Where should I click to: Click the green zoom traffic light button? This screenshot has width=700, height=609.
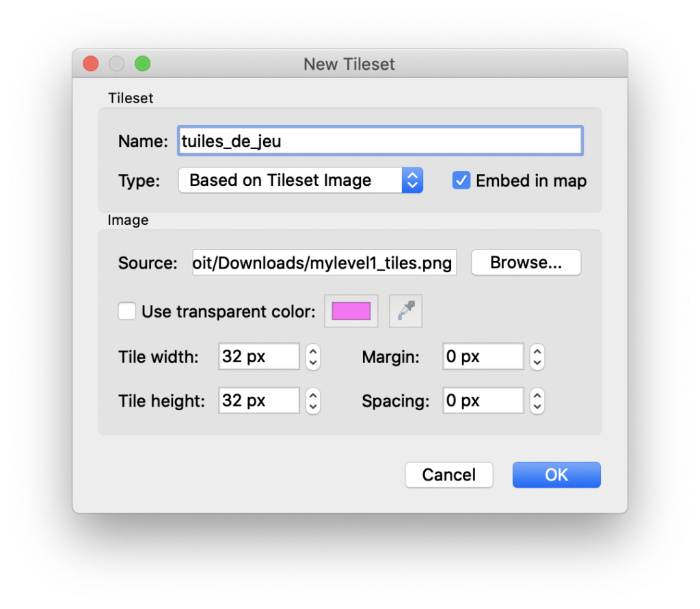point(142,63)
